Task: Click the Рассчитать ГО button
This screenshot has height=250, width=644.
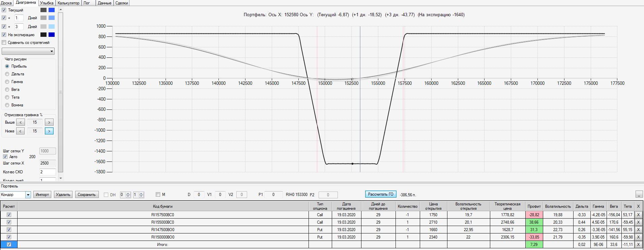Action: coord(381,194)
